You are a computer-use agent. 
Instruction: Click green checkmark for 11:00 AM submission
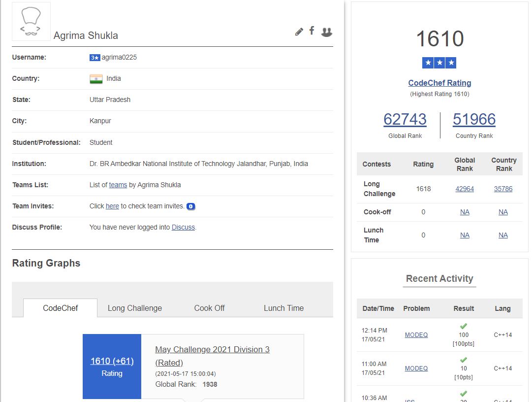(x=464, y=360)
